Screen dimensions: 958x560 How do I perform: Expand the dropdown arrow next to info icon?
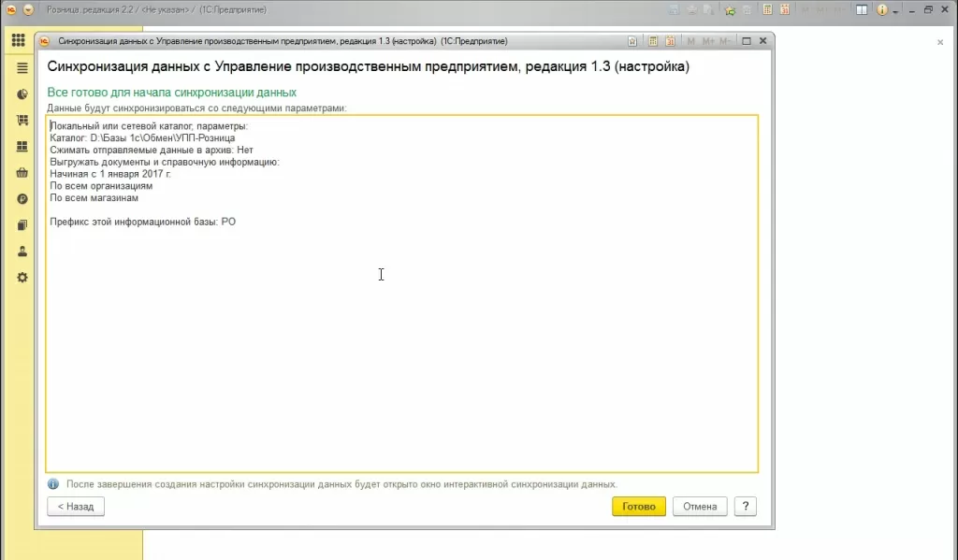(895, 11)
